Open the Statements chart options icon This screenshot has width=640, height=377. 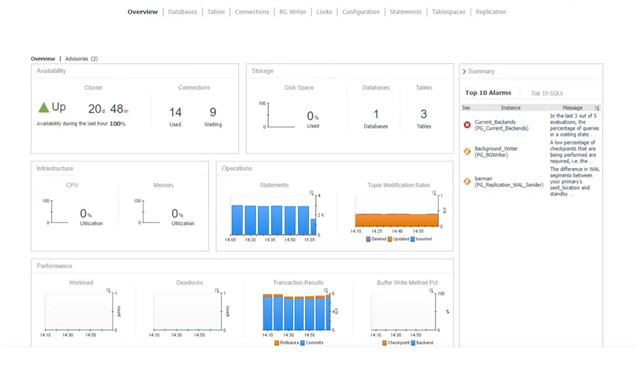coord(311,193)
